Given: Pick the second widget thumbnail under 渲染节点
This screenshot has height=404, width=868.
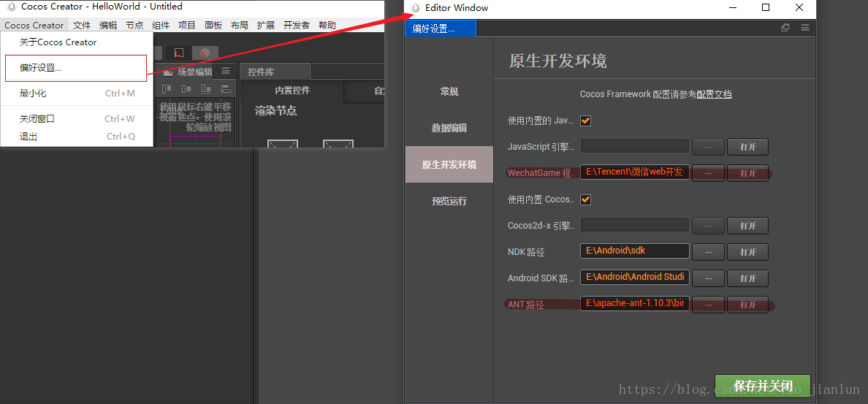Looking at the screenshot, I should click(338, 142).
